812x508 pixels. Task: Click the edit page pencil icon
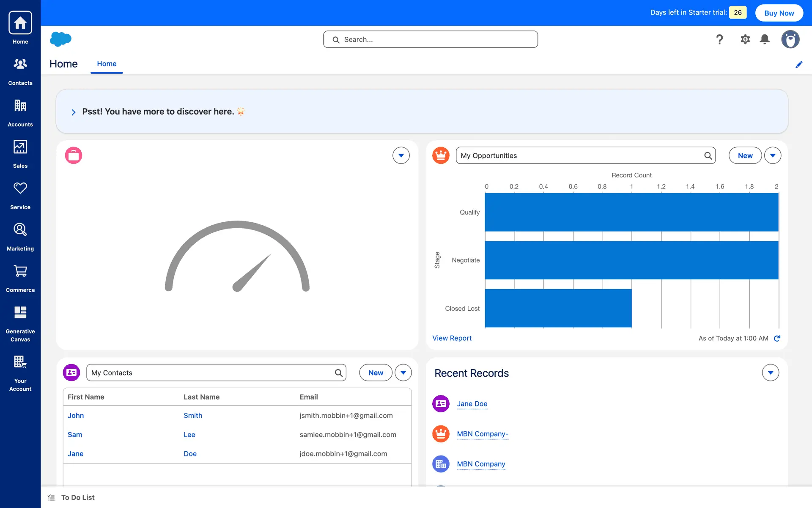click(798, 64)
